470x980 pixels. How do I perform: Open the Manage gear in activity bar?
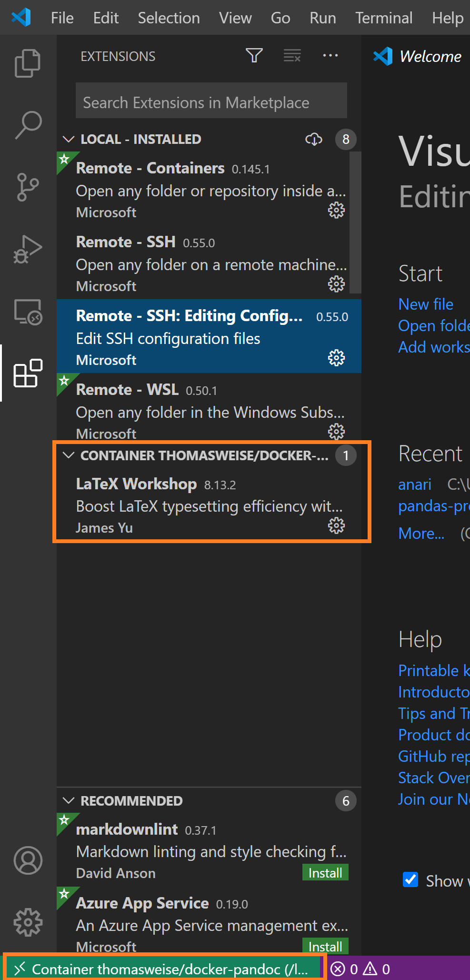coord(28,922)
